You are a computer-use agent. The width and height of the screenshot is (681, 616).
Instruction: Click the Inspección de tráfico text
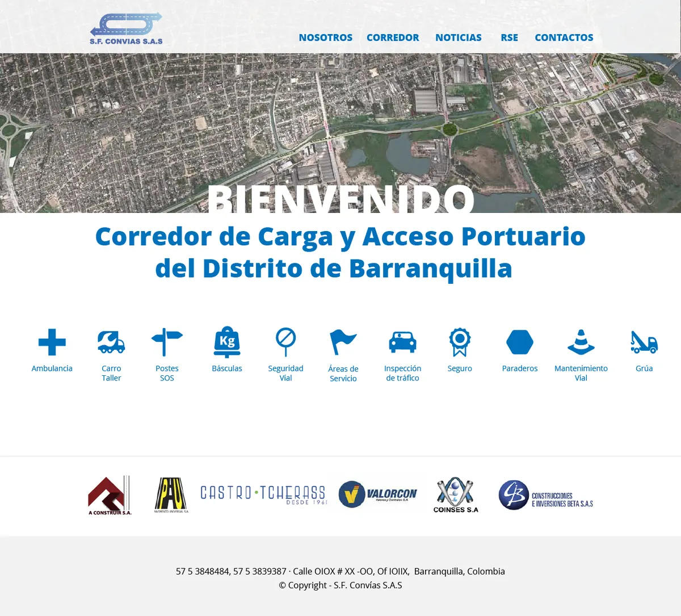402,373
